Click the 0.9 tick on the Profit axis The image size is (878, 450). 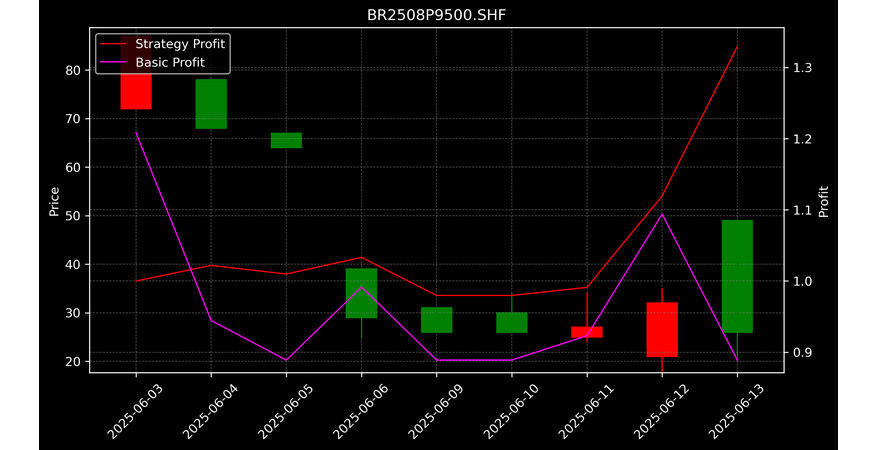click(x=802, y=352)
